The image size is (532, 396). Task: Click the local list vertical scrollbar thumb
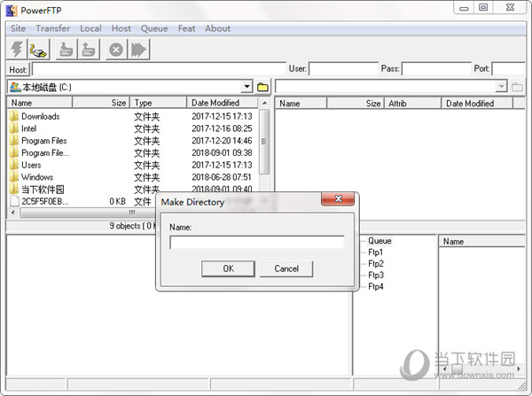click(x=264, y=142)
